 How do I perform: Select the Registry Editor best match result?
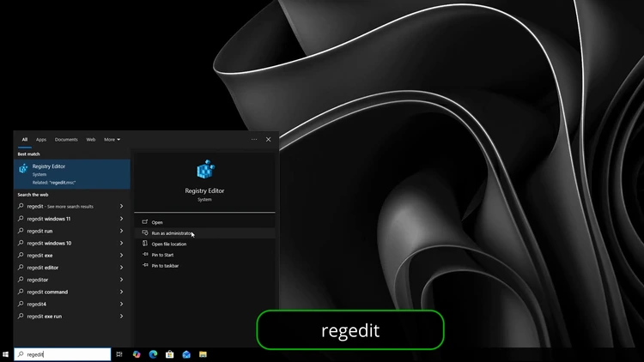tap(72, 174)
